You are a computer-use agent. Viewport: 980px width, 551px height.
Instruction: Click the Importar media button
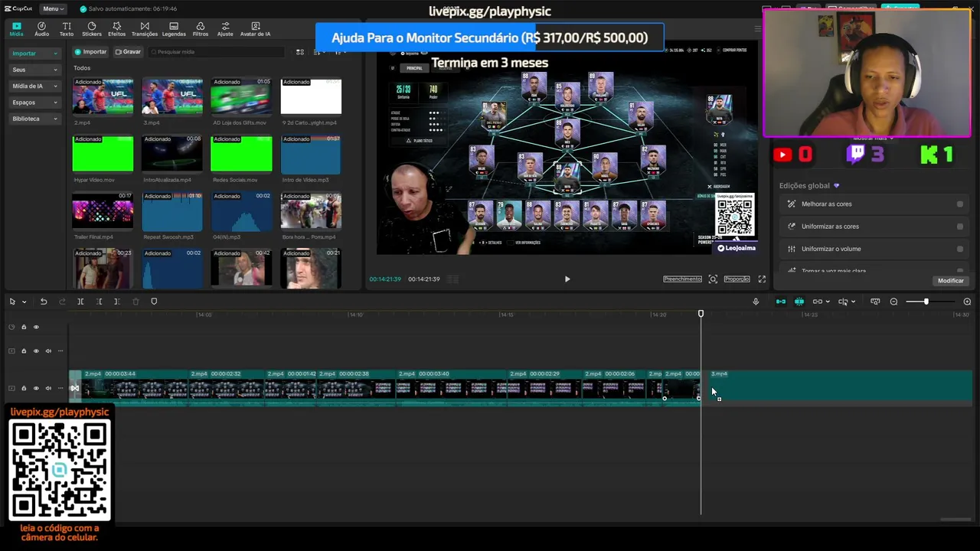click(90, 52)
